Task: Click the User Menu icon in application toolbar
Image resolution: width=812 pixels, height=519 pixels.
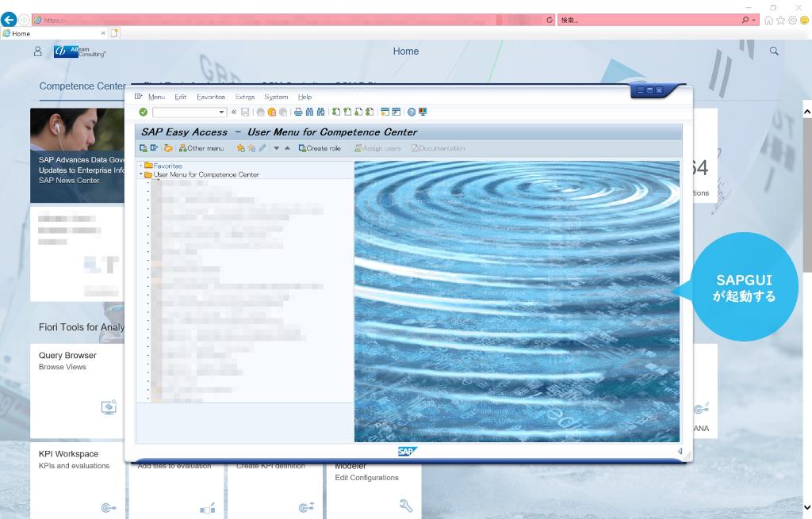Action: pyautogui.click(x=144, y=148)
